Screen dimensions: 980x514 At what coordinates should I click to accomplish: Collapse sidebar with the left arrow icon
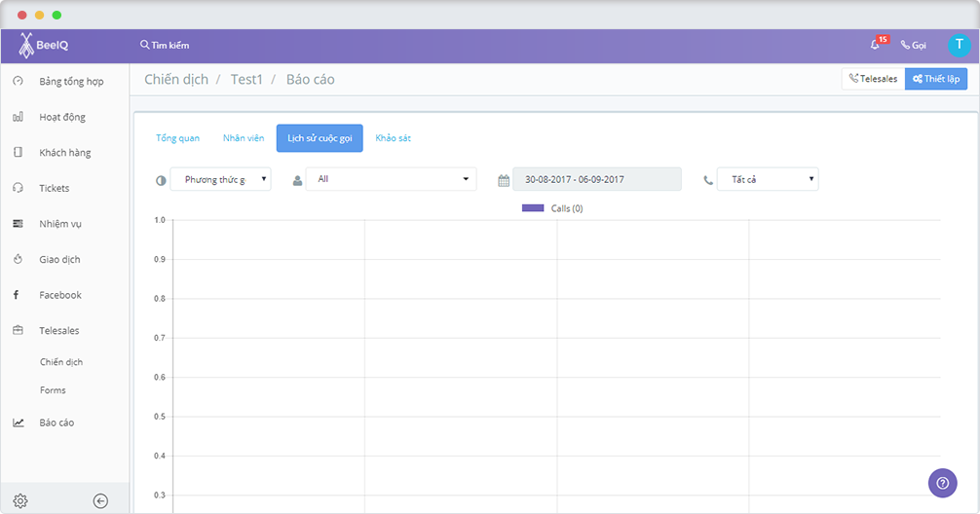(100, 501)
